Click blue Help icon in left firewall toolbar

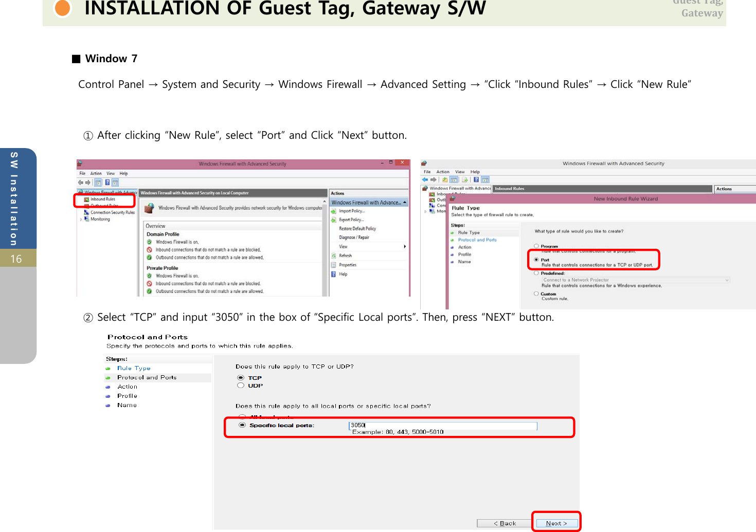click(107, 182)
